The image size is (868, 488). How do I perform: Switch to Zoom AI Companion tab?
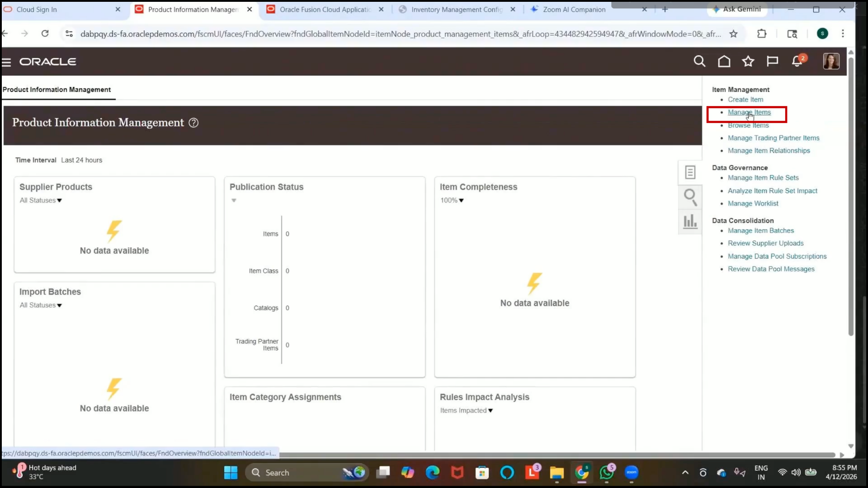click(x=574, y=9)
